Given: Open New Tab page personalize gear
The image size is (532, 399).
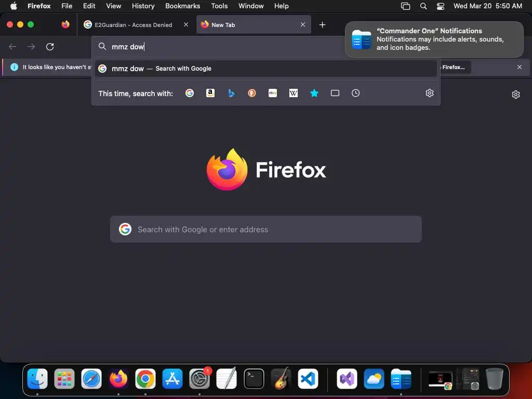Looking at the screenshot, I should pyautogui.click(x=516, y=95).
